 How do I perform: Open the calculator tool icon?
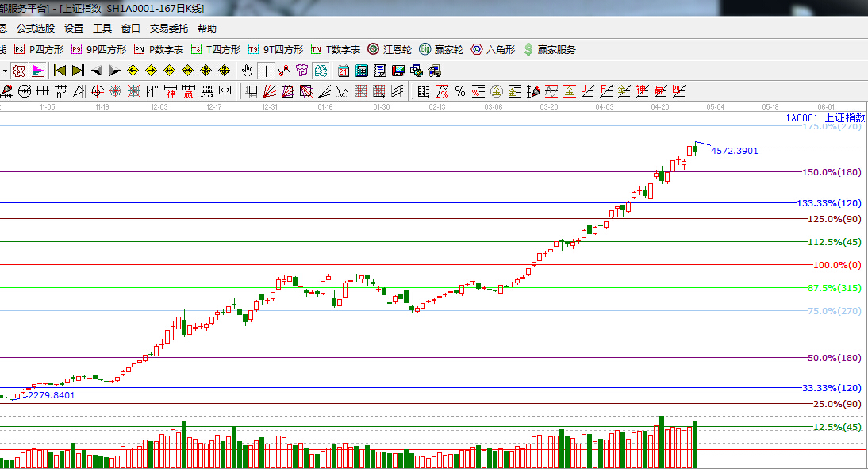362,71
